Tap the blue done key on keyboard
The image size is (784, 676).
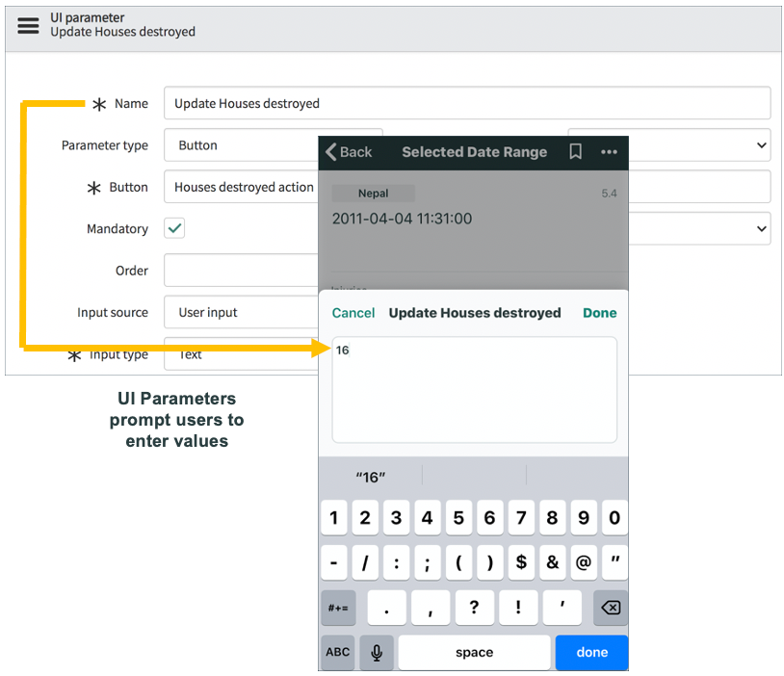pos(592,653)
